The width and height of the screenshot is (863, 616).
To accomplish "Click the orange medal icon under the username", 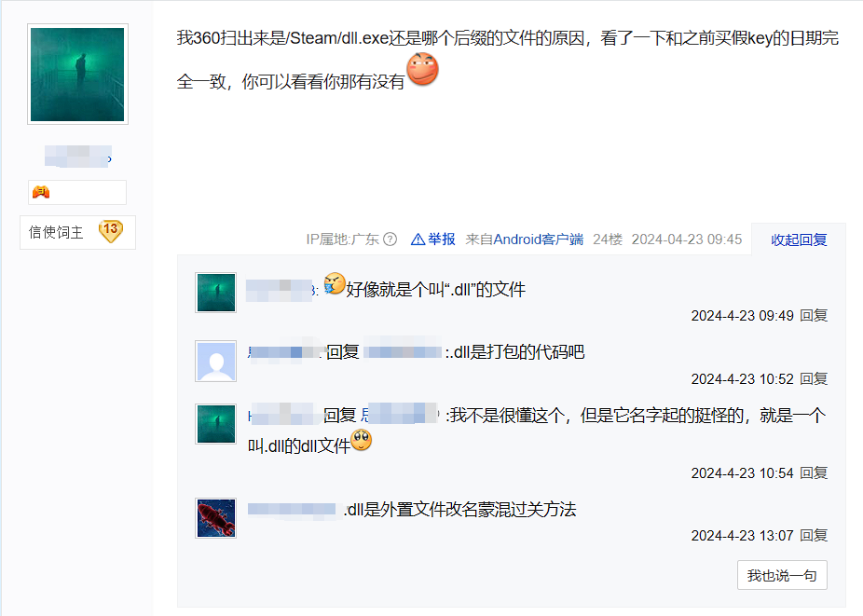I will click(x=41, y=192).
